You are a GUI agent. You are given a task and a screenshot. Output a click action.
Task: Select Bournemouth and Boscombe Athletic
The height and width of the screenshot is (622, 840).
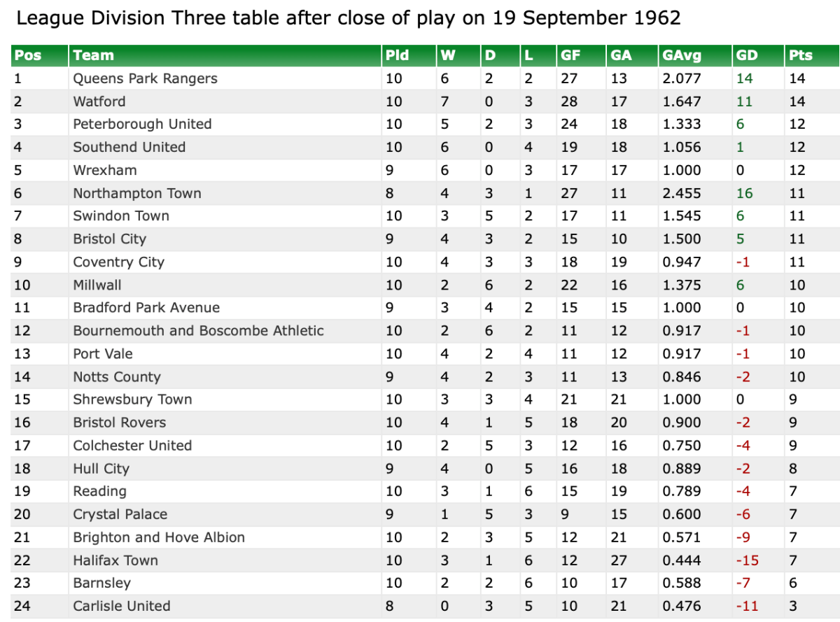coord(198,330)
